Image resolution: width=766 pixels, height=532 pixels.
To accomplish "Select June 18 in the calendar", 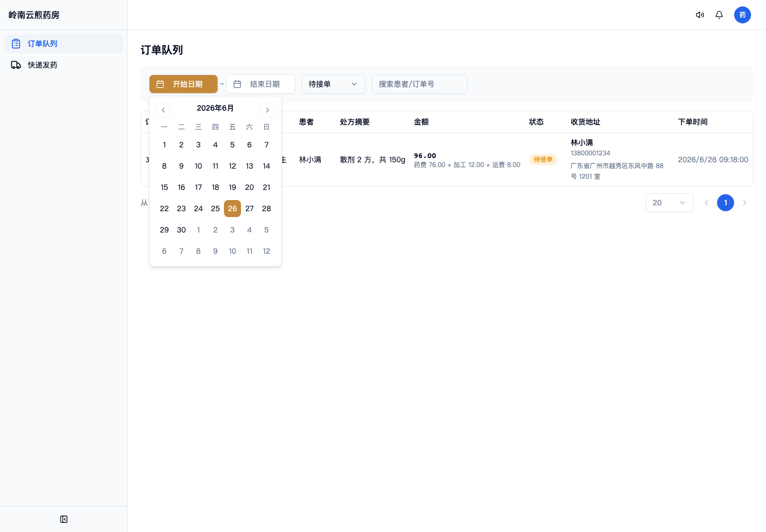I will pyautogui.click(x=215, y=187).
